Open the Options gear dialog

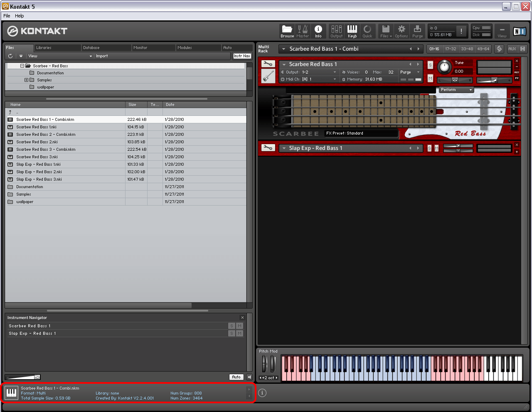pos(401,31)
